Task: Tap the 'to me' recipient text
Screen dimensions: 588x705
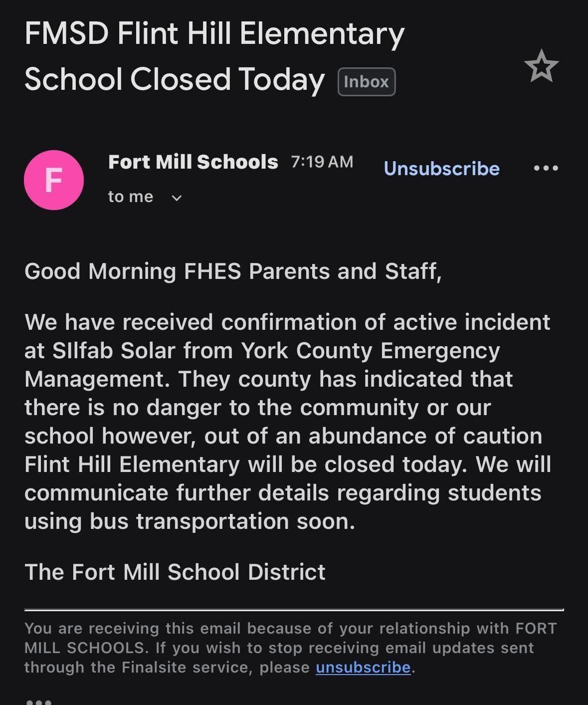Action: point(131,197)
